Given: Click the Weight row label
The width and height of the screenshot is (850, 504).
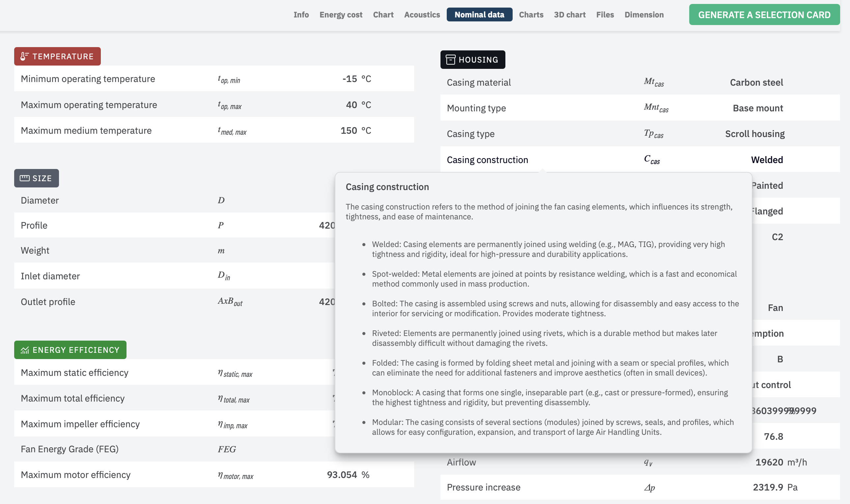Looking at the screenshot, I should [x=35, y=251].
